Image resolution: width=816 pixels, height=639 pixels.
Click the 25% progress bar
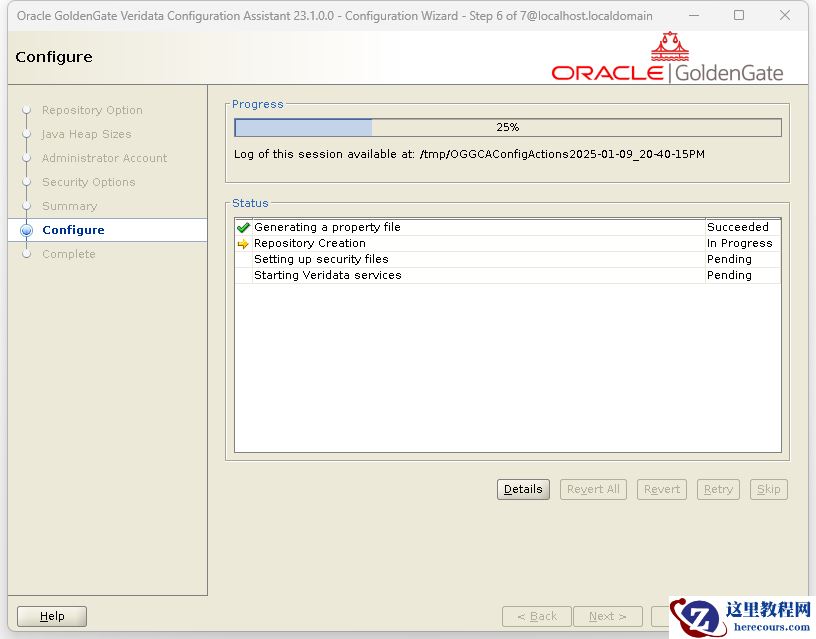pyautogui.click(x=508, y=127)
